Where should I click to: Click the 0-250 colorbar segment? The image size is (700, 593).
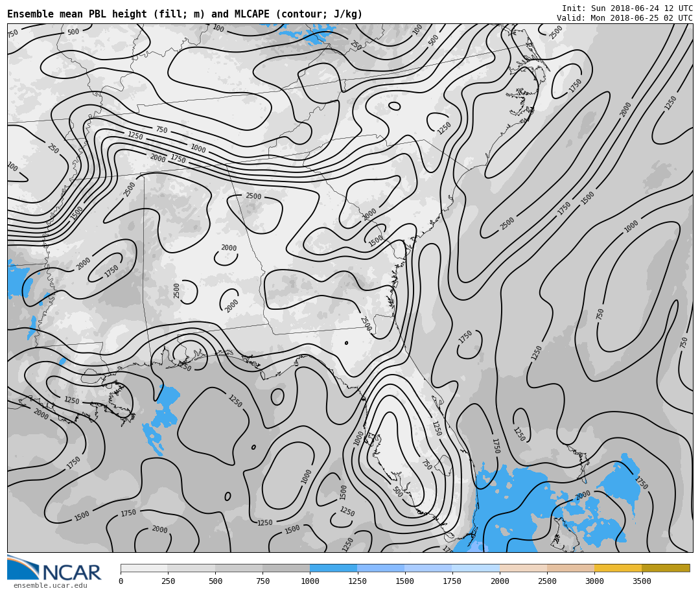click(144, 568)
